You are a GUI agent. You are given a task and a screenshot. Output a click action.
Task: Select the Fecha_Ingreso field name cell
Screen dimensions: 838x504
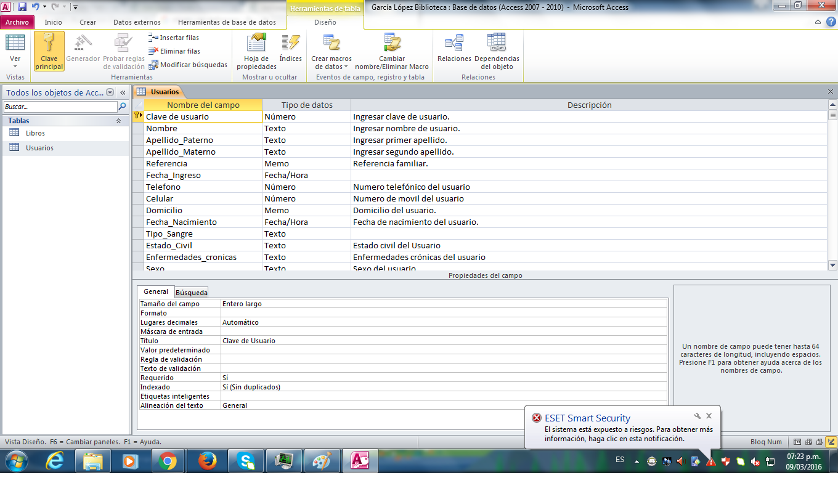point(203,176)
